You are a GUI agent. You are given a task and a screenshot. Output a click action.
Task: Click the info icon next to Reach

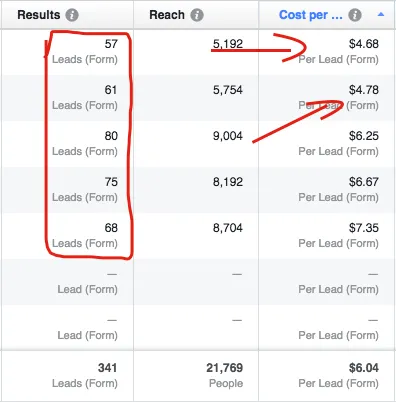pyautogui.click(x=197, y=15)
